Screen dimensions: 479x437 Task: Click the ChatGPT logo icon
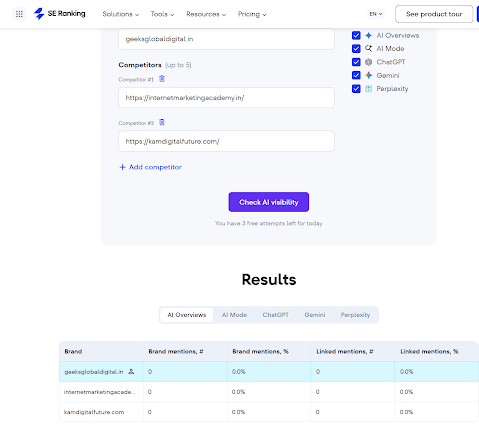click(368, 62)
